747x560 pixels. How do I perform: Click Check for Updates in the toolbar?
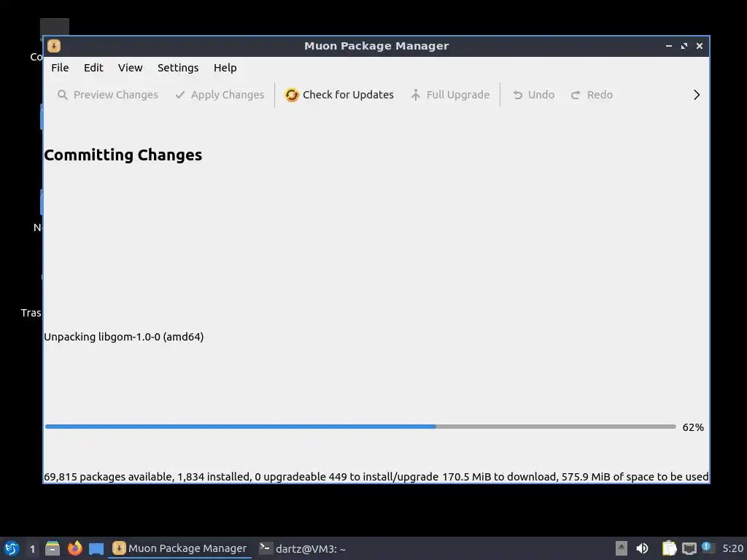[x=339, y=95]
